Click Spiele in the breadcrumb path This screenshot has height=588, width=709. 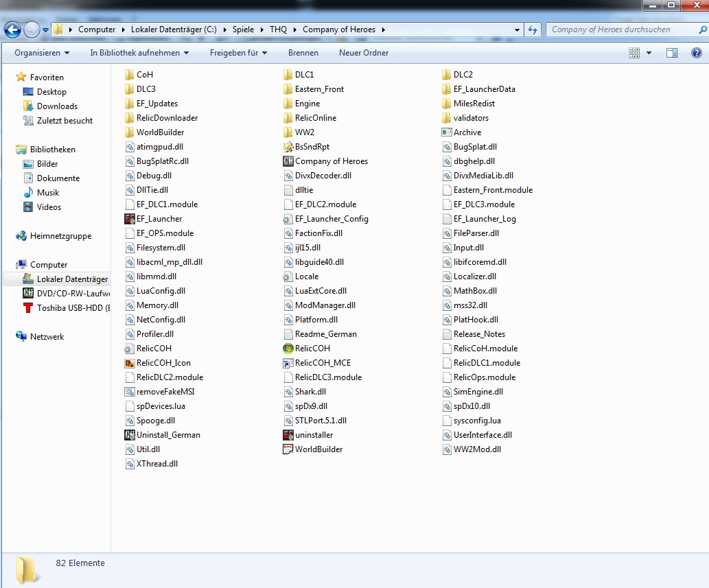point(243,30)
